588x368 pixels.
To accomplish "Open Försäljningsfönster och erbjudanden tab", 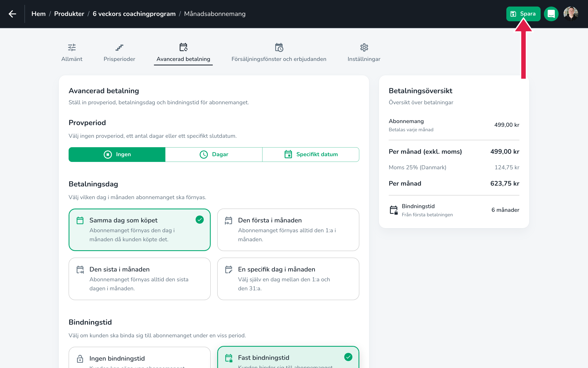I will coord(279,53).
